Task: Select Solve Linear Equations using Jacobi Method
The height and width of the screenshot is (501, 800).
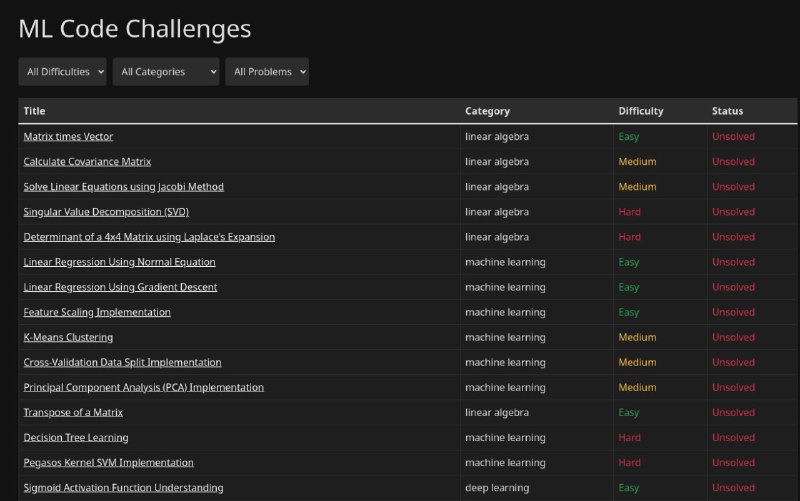Action: tap(123, 187)
